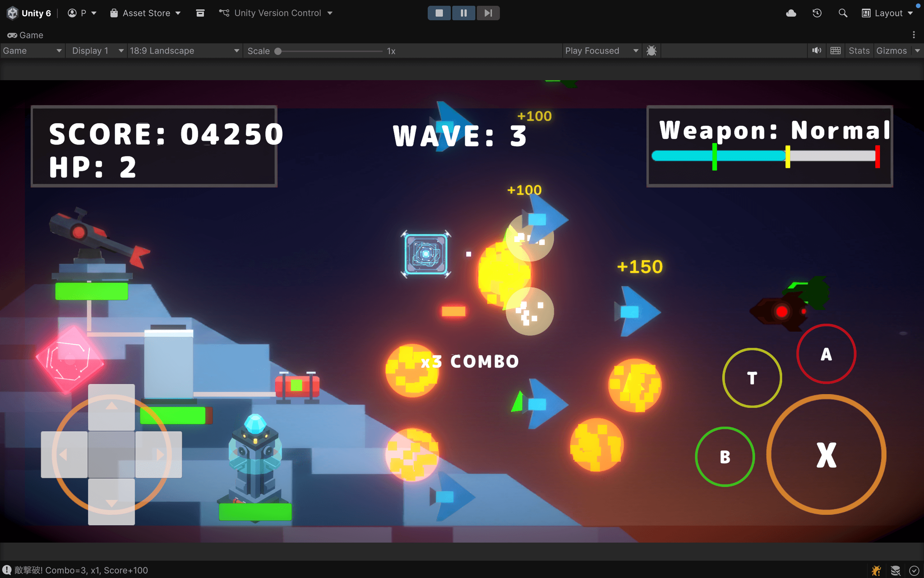The height and width of the screenshot is (578, 924).
Task: Tap the D-pad down arrow
Action: tap(112, 501)
